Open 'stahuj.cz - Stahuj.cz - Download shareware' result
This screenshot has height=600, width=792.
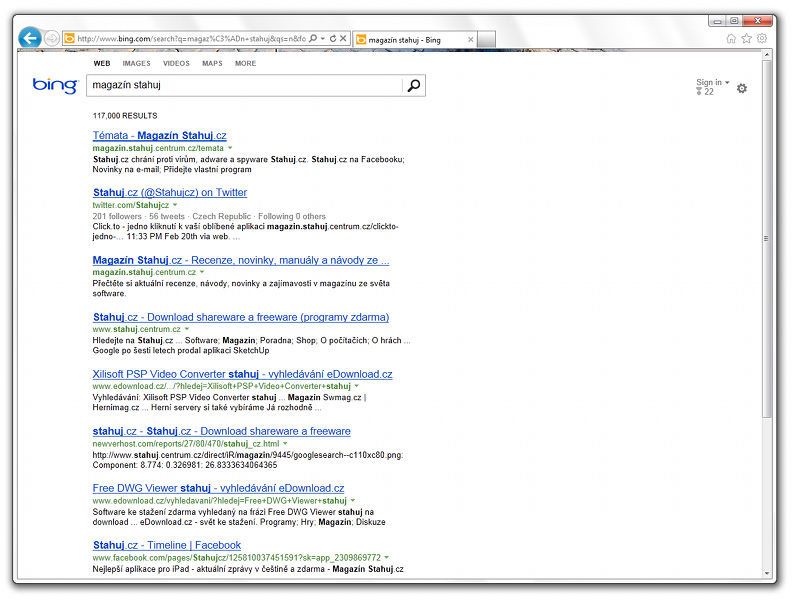pos(221,431)
